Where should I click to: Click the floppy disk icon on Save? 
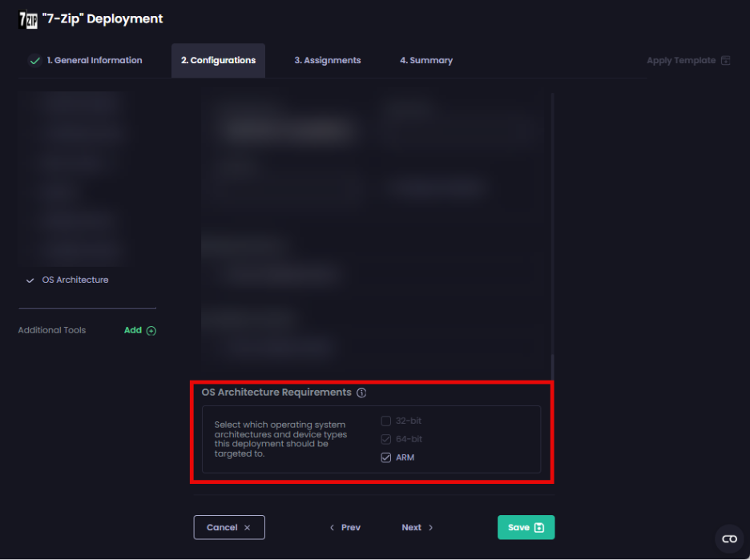click(x=539, y=527)
